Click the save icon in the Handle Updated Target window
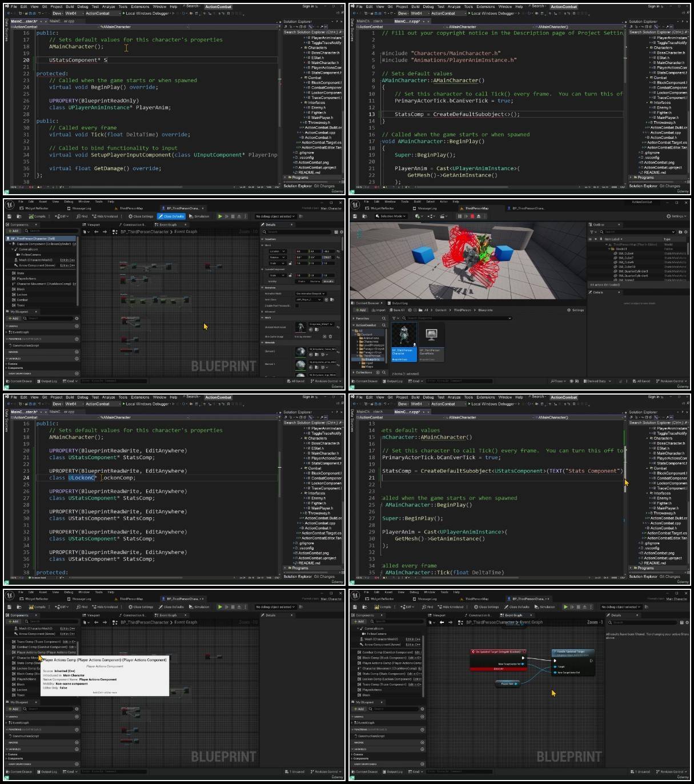This screenshot has height=784, width=694. click(x=355, y=607)
